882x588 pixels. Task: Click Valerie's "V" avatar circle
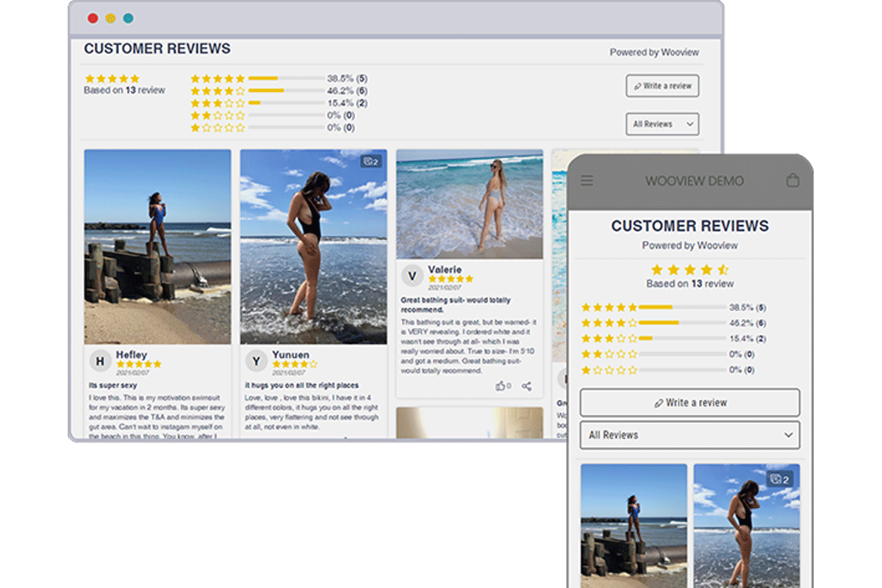click(x=412, y=276)
